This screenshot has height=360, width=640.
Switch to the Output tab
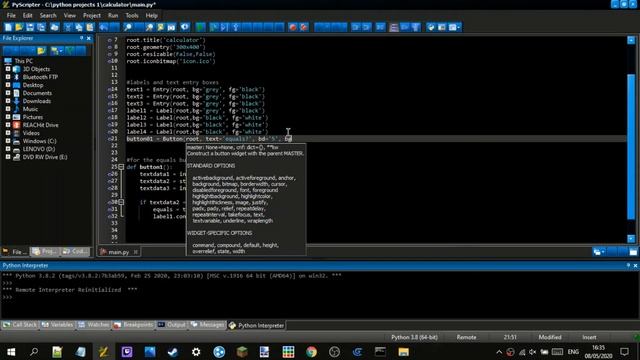click(x=172, y=325)
